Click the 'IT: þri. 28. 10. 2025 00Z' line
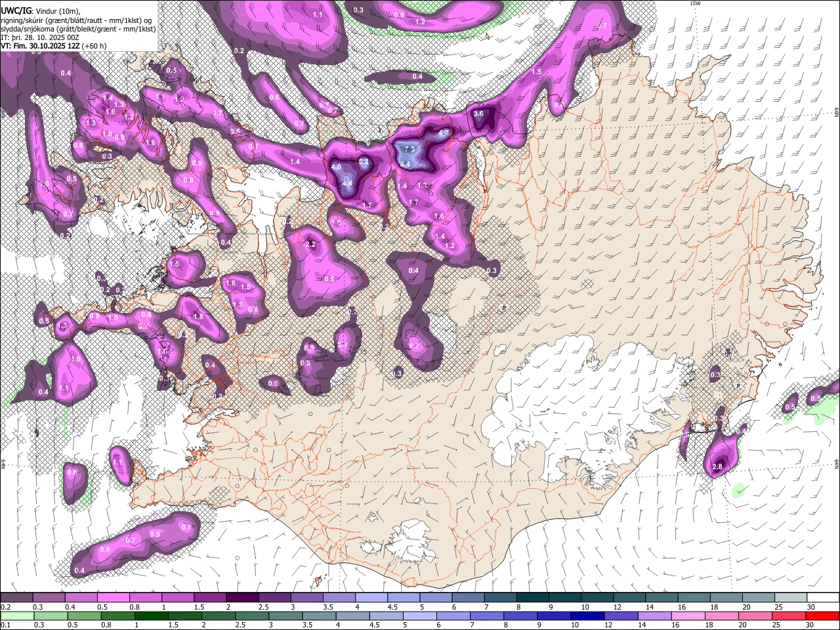This screenshot has height=630, width=840. pos(40,37)
